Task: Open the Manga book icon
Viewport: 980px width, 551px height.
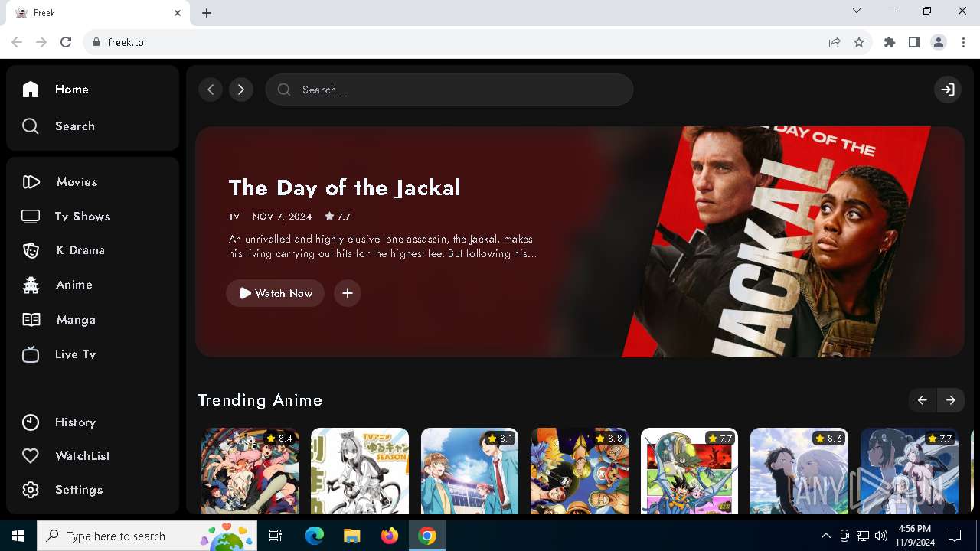Action: click(x=31, y=320)
